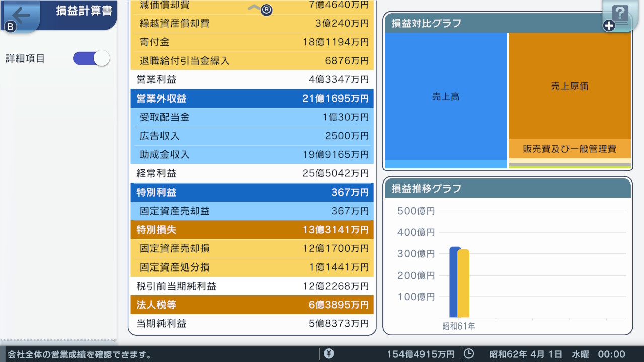644x362 pixels.
Task: Click the 損益計算書 title tab
Action: 83,11
